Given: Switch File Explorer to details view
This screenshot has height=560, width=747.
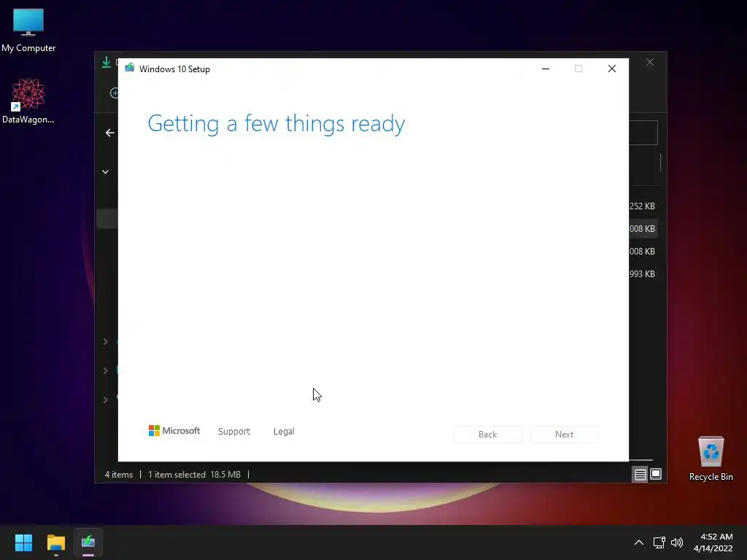Looking at the screenshot, I should coord(640,474).
